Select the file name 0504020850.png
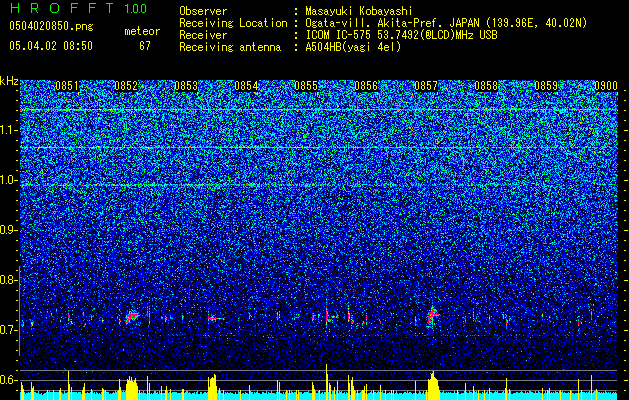 click(x=51, y=26)
